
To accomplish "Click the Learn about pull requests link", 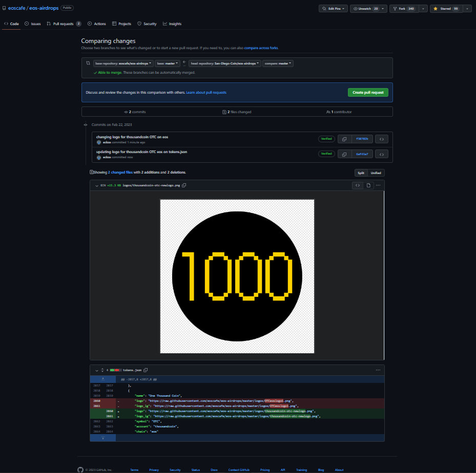I will 206,93.
